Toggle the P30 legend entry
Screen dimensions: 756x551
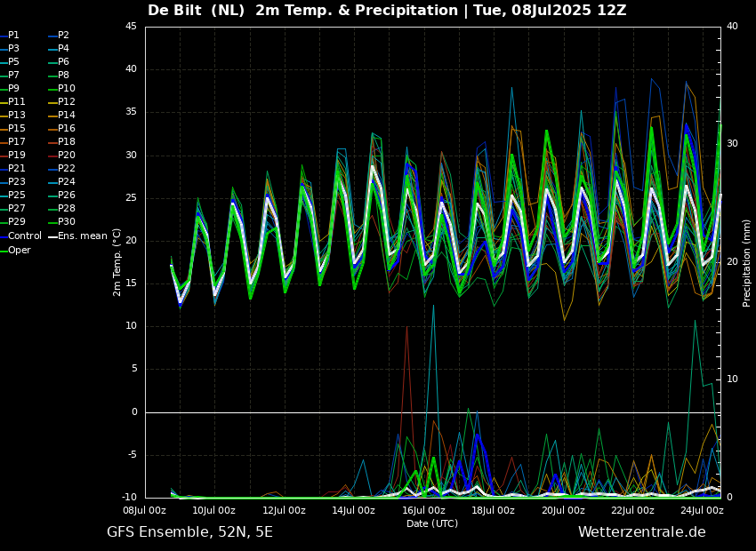pos(66,223)
